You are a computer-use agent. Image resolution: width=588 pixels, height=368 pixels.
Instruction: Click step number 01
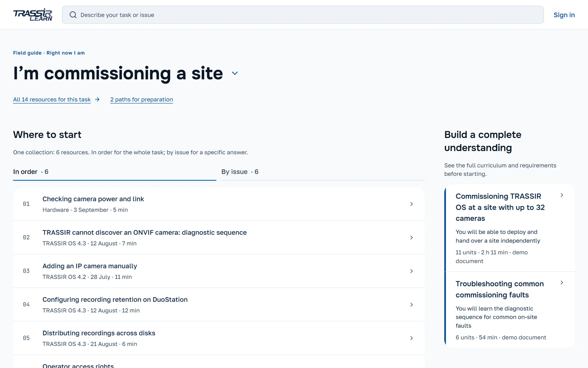coord(26,204)
